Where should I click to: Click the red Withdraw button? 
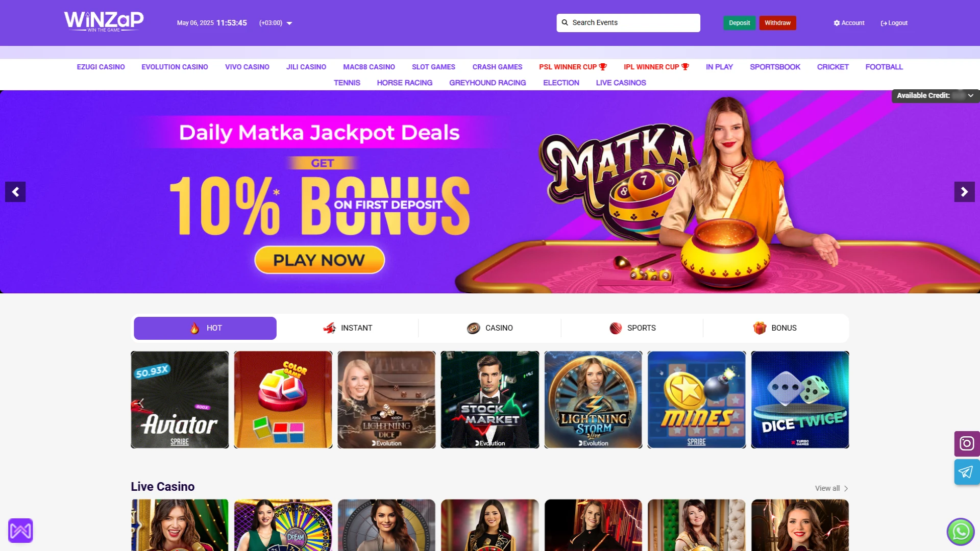click(x=777, y=23)
